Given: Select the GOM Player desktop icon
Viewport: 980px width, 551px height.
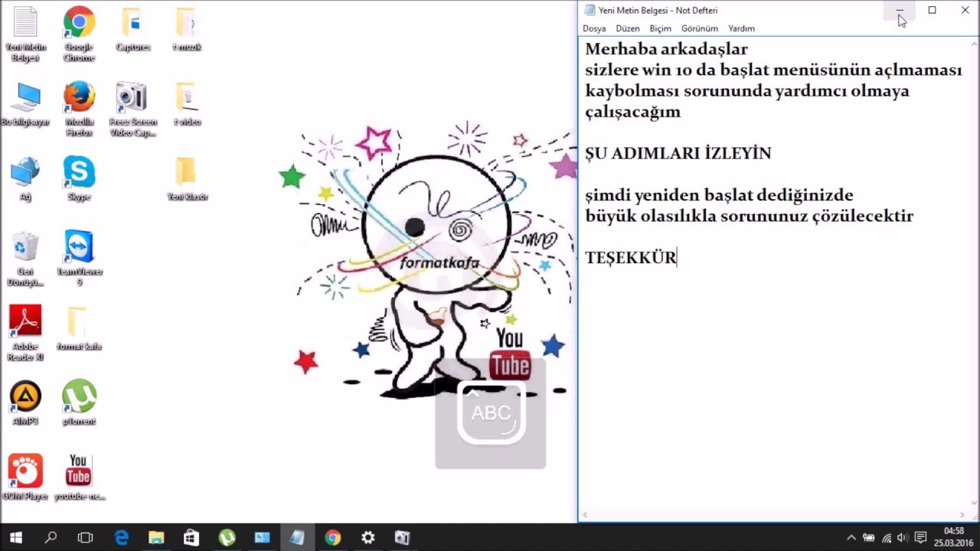Looking at the screenshot, I should click(x=25, y=478).
